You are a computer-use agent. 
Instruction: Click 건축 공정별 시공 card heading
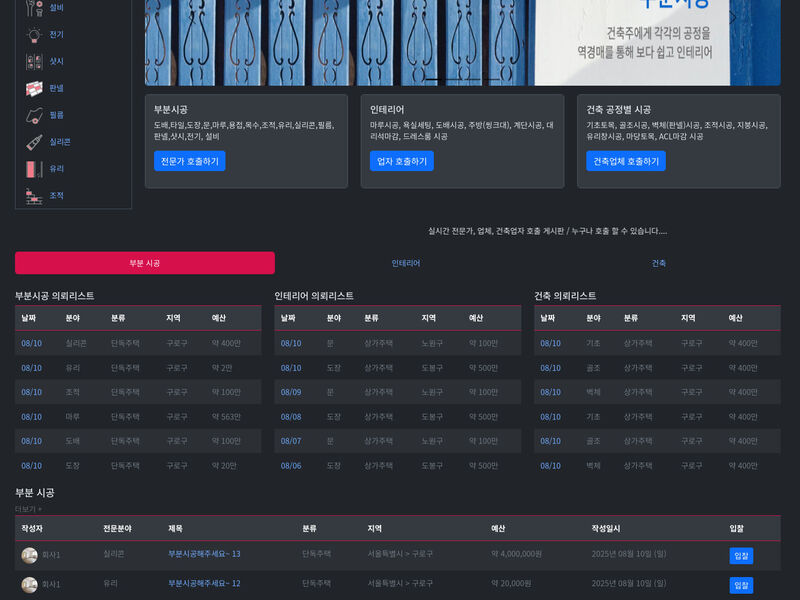pos(618,110)
